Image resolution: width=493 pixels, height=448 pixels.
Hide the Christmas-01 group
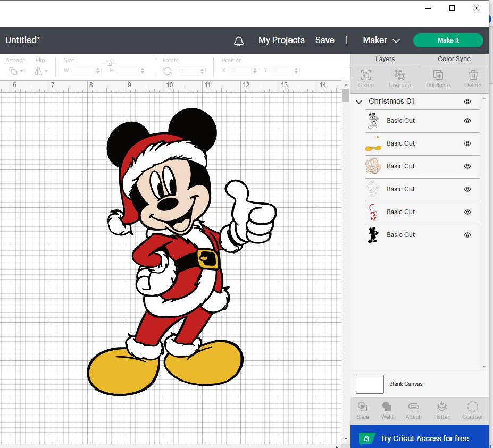tap(467, 102)
